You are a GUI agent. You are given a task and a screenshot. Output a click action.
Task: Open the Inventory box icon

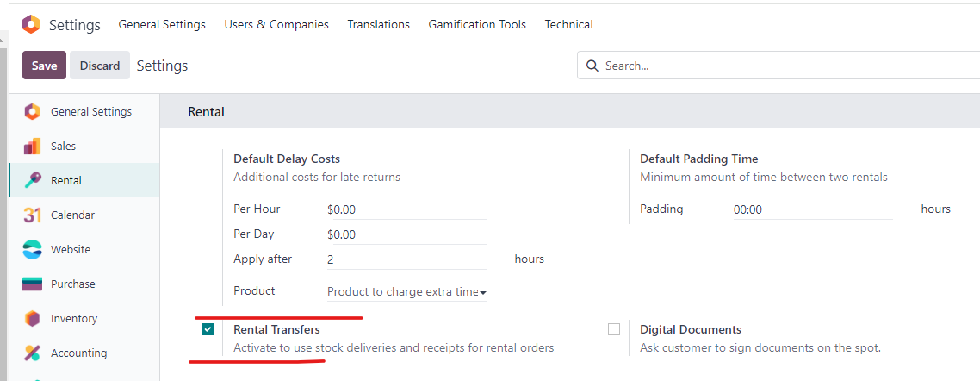[x=32, y=318]
